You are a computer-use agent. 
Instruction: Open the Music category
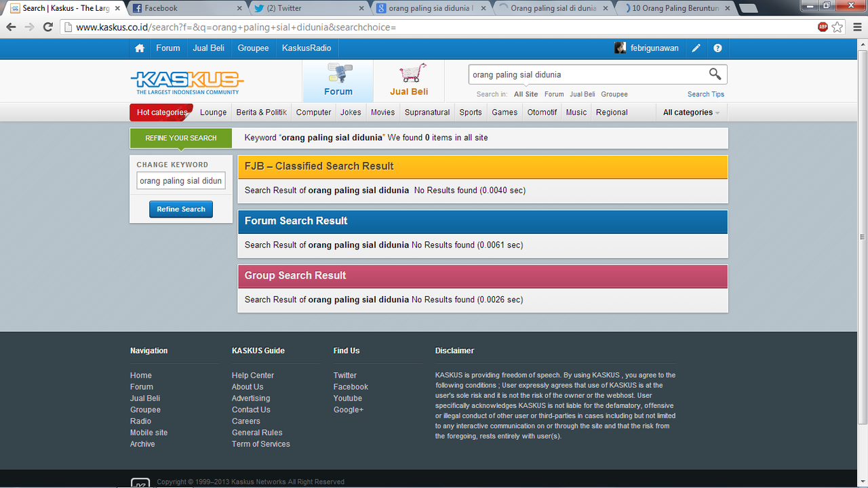coord(576,113)
